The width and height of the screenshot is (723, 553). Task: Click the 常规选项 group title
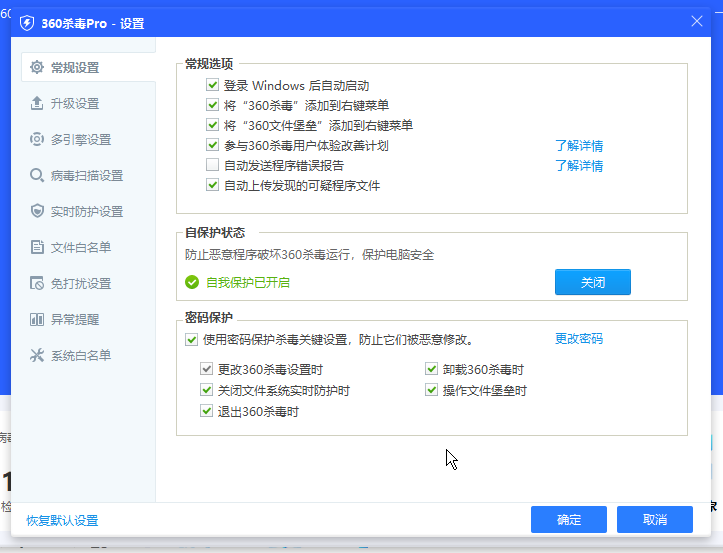pyautogui.click(x=209, y=64)
